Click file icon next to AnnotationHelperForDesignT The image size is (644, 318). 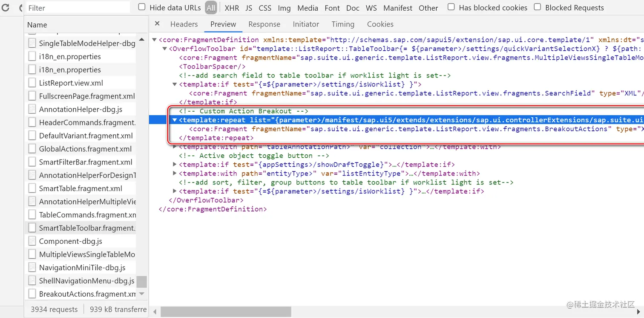pos(32,175)
